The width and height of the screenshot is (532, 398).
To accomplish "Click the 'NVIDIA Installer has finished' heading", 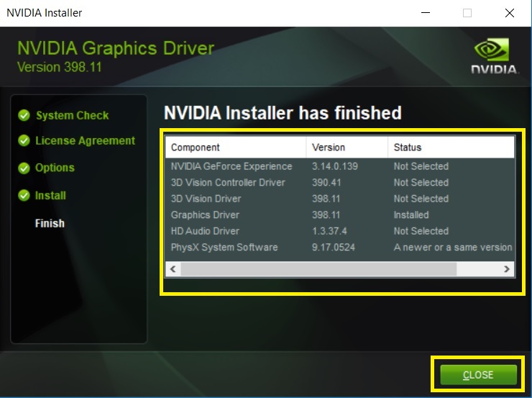I will [x=283, y=113].
